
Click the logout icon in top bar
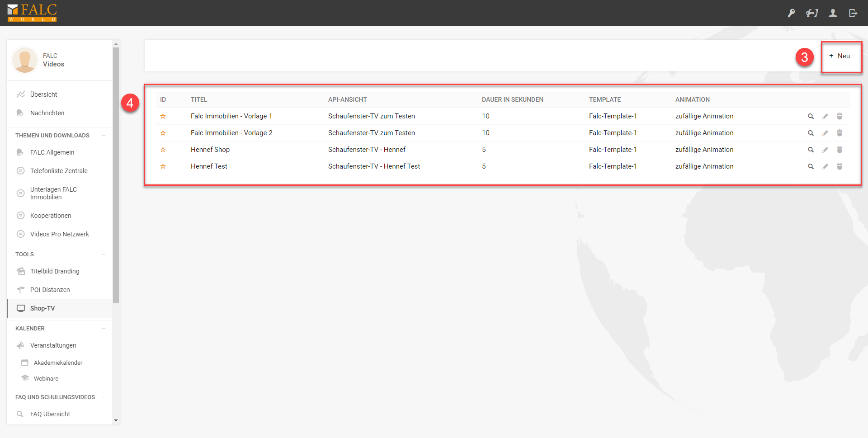click(x=853, y=13)
